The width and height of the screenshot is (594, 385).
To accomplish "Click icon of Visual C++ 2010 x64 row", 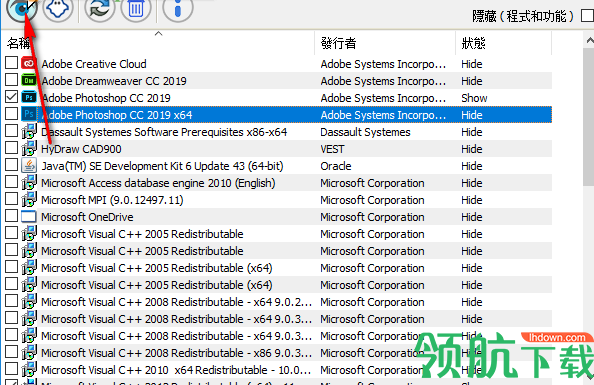I will click(x=29, y=369).
